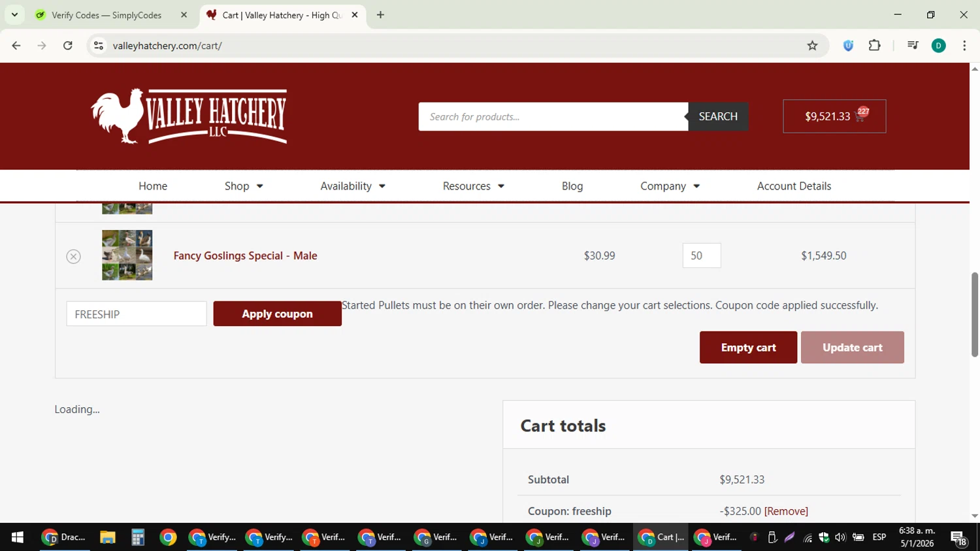The image size is (980, 551).
Task: Click the Empty cart button
Action: click(x=748, y=348)
